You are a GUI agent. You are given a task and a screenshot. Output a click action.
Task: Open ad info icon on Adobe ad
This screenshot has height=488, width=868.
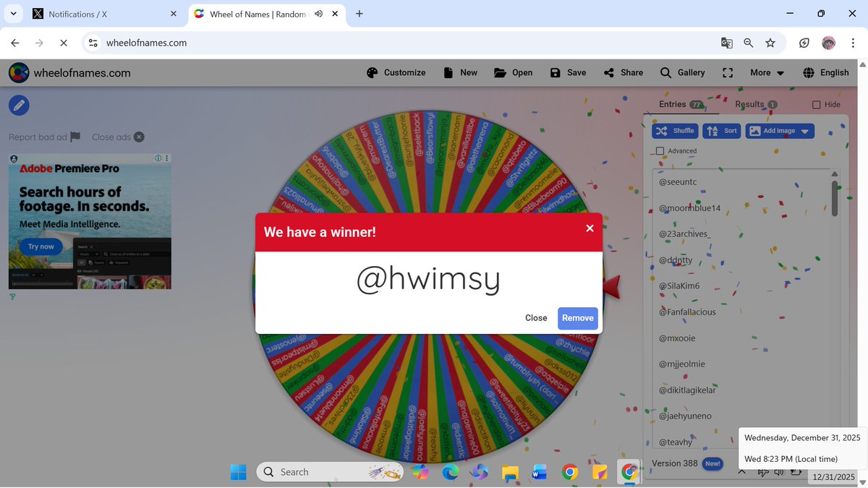[x=158, y=158]
